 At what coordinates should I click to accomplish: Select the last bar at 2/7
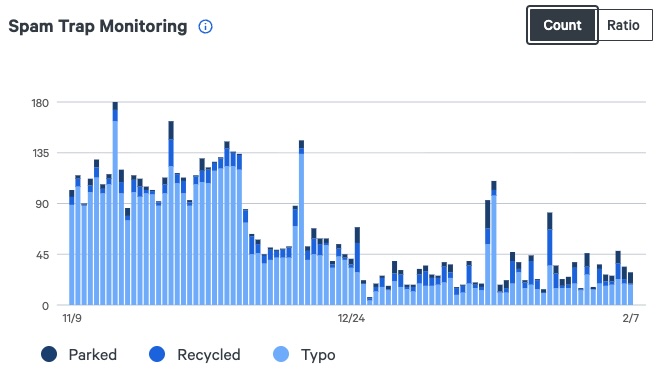630,289
